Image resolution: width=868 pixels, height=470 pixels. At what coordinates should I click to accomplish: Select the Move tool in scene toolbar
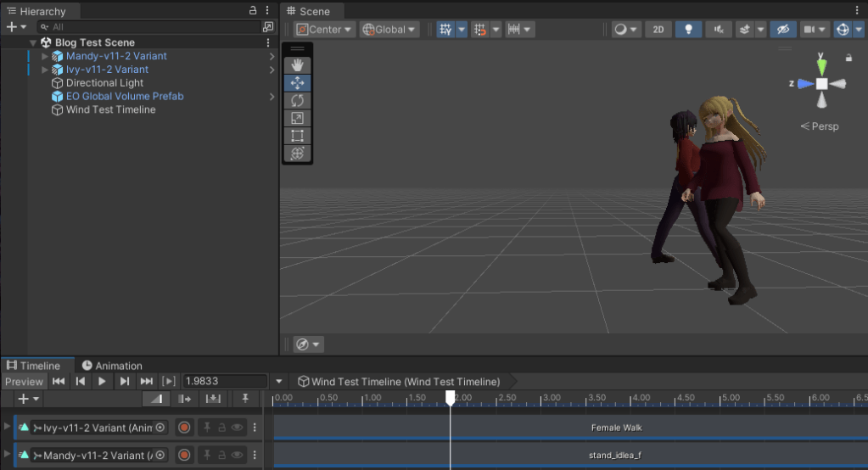coord(297,83)
